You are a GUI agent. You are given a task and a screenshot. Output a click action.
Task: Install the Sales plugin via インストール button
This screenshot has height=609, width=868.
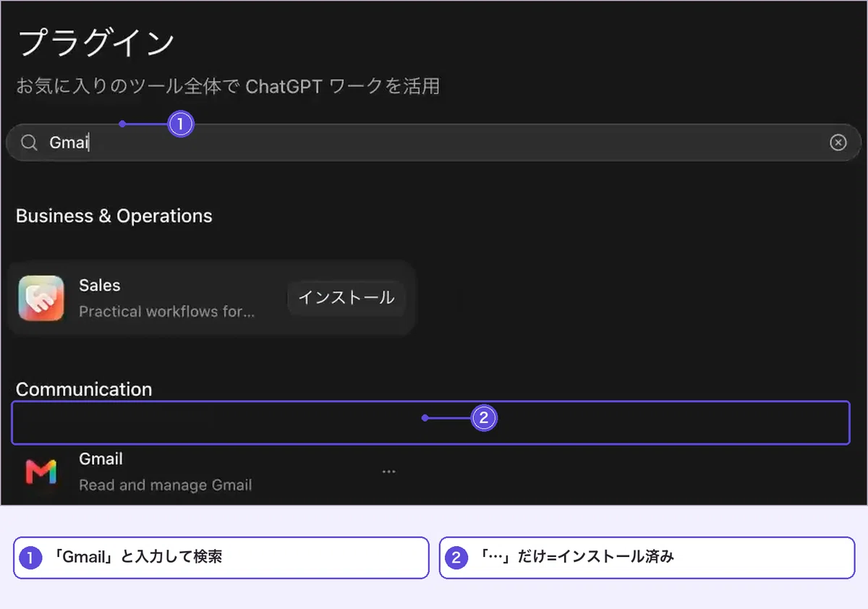(x=346, y=297)
